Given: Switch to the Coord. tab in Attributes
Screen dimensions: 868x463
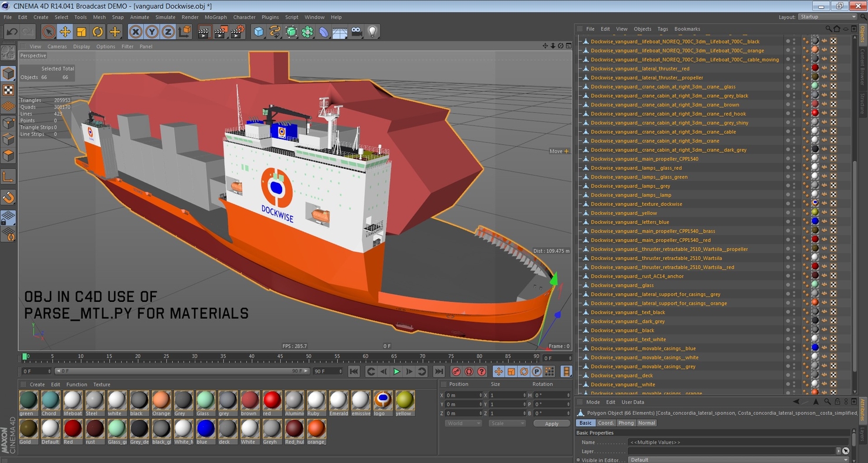Looking at the screenshot, I should click(606, 423).
